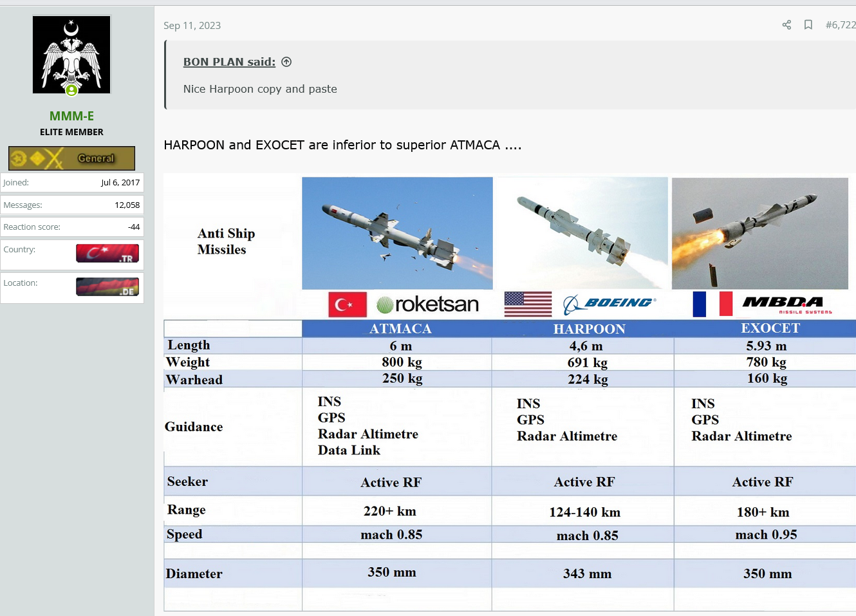Click the French flag next to MBDA
856x616 pixels.
point(712,304)
